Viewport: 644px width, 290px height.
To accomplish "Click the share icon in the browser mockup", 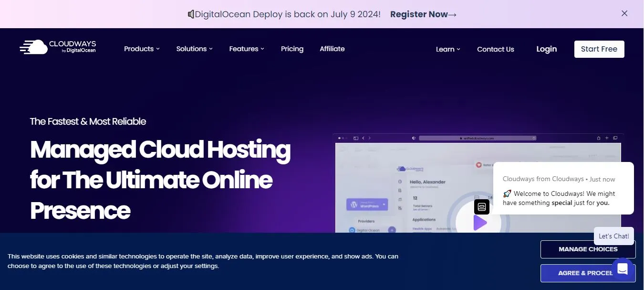I will [599, 138].
